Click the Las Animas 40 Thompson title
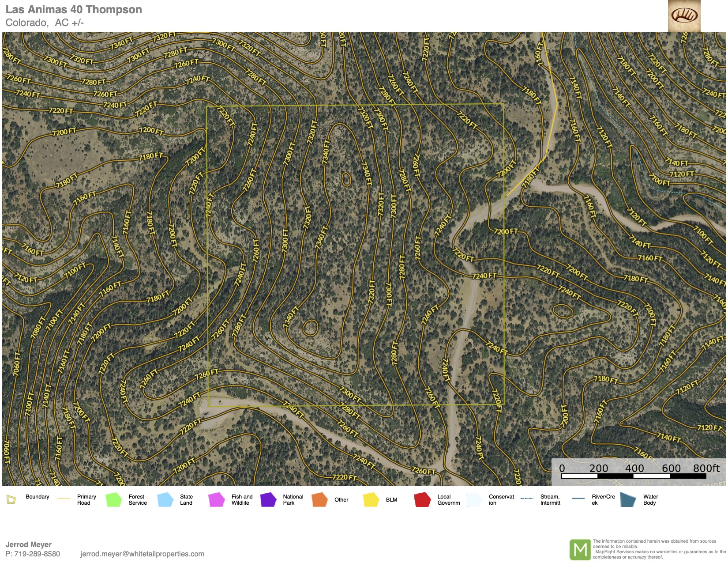This screenshot has height=563, width=728. click(x=74, y=10)
